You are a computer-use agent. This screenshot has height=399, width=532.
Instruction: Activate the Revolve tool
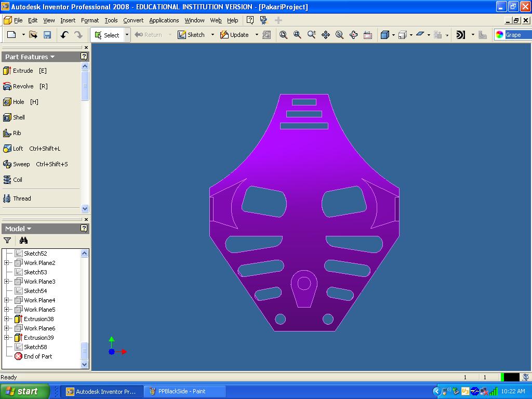(x=24, y=86)
